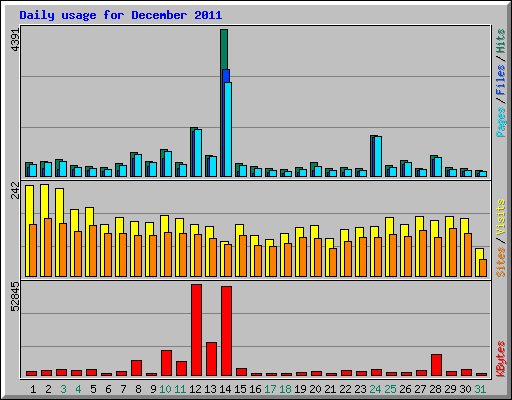512x400 pixels.
Task: Click green weekend day label '17'
Action: 270,389
